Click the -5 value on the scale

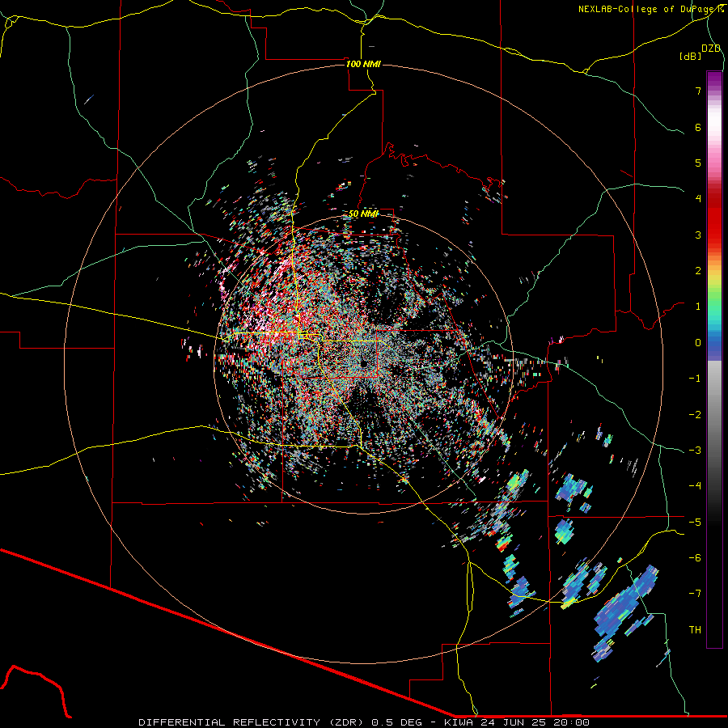click(695, 522)
